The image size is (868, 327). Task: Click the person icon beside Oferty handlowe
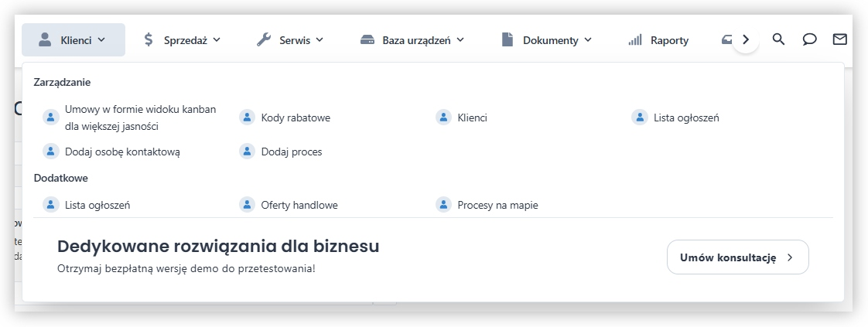[247, 205]
